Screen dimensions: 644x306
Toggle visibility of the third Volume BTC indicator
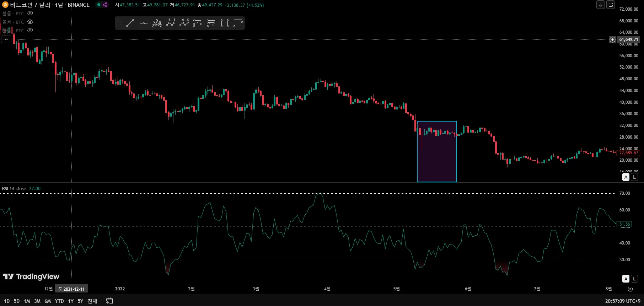click(30, 31)
